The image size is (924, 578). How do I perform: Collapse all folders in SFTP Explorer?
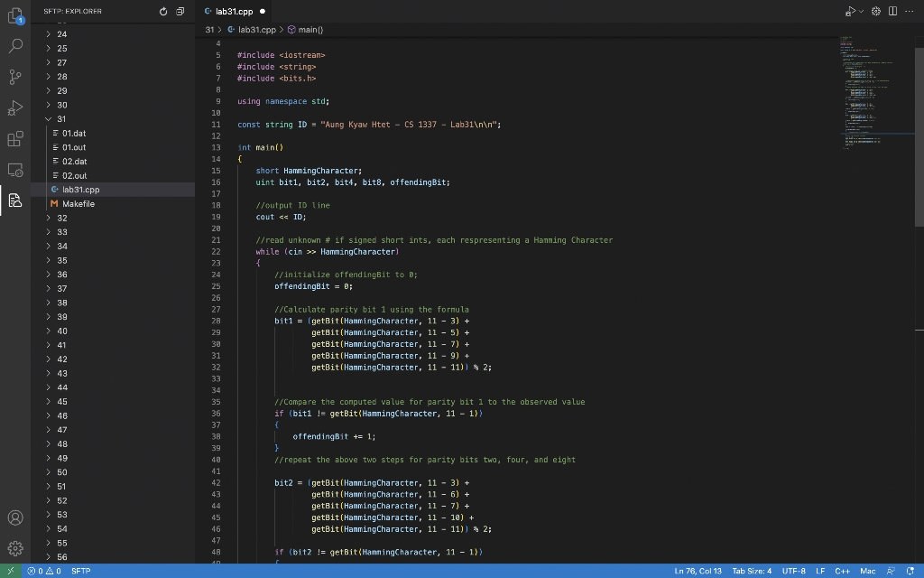pyautogui.click(x=180, y=12)
